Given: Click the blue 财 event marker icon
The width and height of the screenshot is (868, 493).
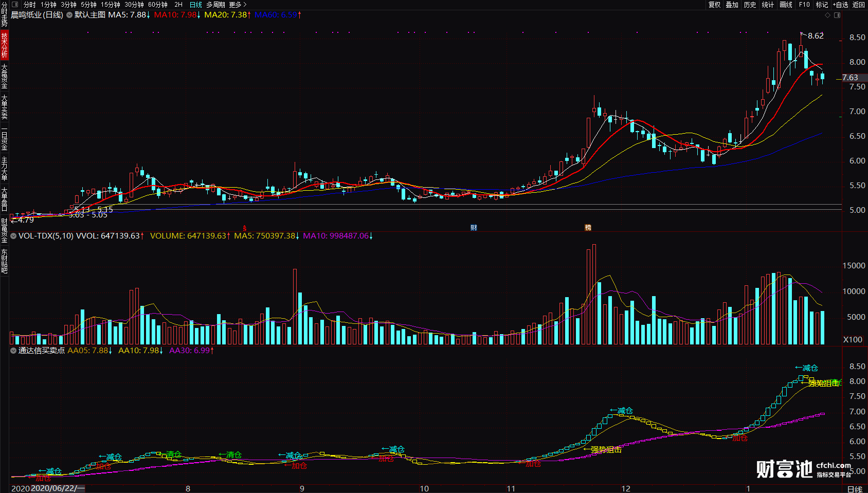Looking at the screenshot, I should [474, 228].
